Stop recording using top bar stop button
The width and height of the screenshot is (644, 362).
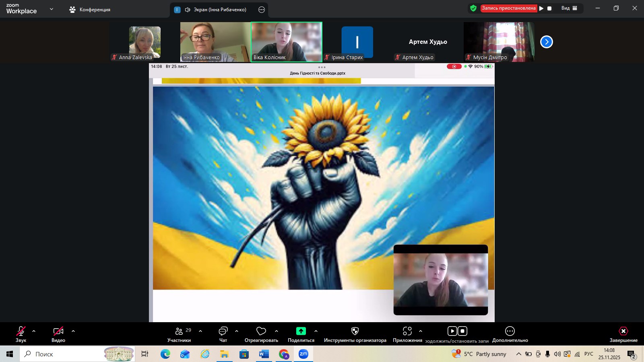pos(549,8)
